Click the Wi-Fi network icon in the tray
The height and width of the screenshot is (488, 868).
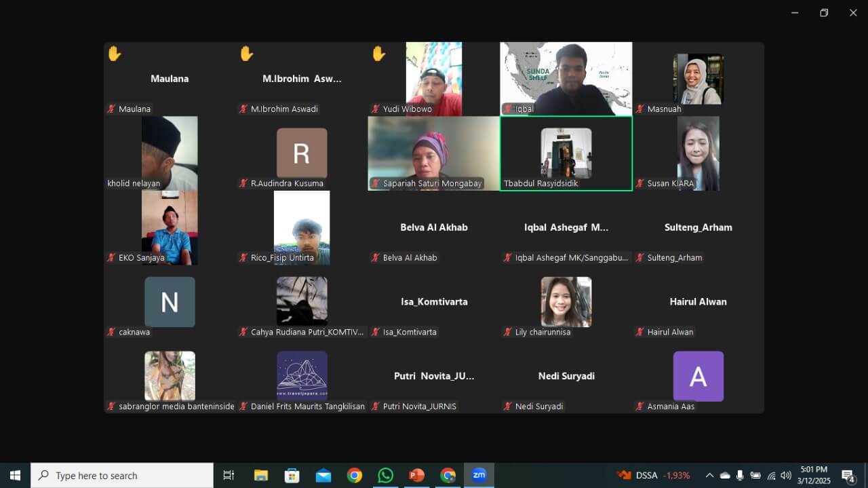click(x=771, y=475)
